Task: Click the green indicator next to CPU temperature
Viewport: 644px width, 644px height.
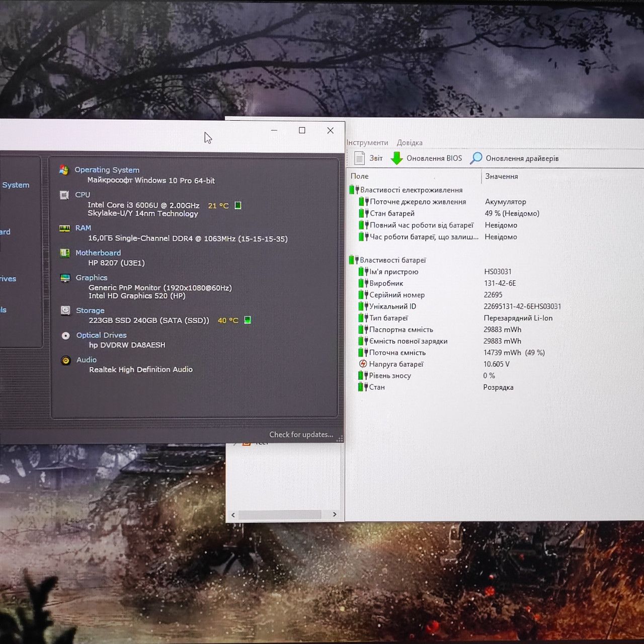Action: 238,205
